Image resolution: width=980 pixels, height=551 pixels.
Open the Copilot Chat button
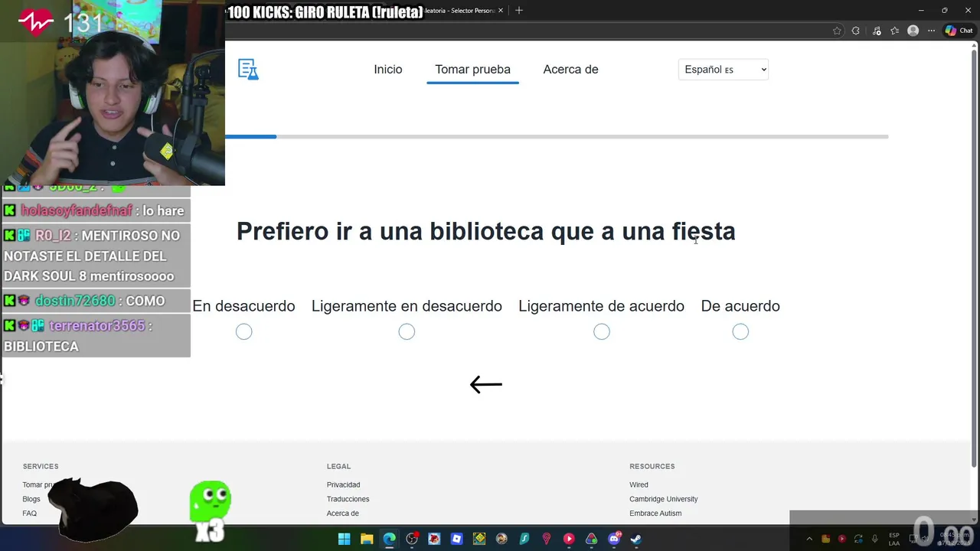point(959,31)
